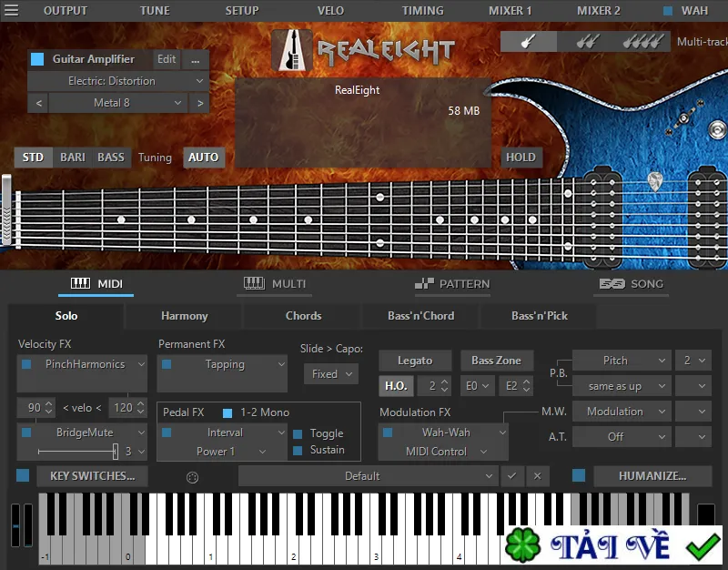Toggle the Key Switches enable checkbox
Screen dimensions: 728x570
[23, 475]
